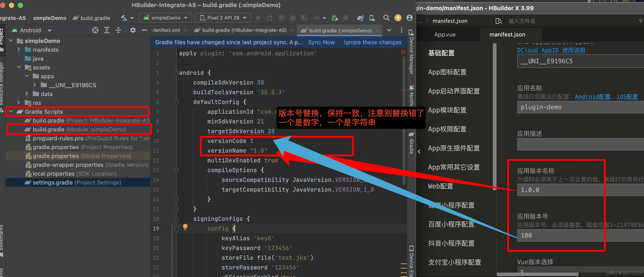The image size is (644, 277).
Task: Click the select opened file target icon
Action: (95, 30)
